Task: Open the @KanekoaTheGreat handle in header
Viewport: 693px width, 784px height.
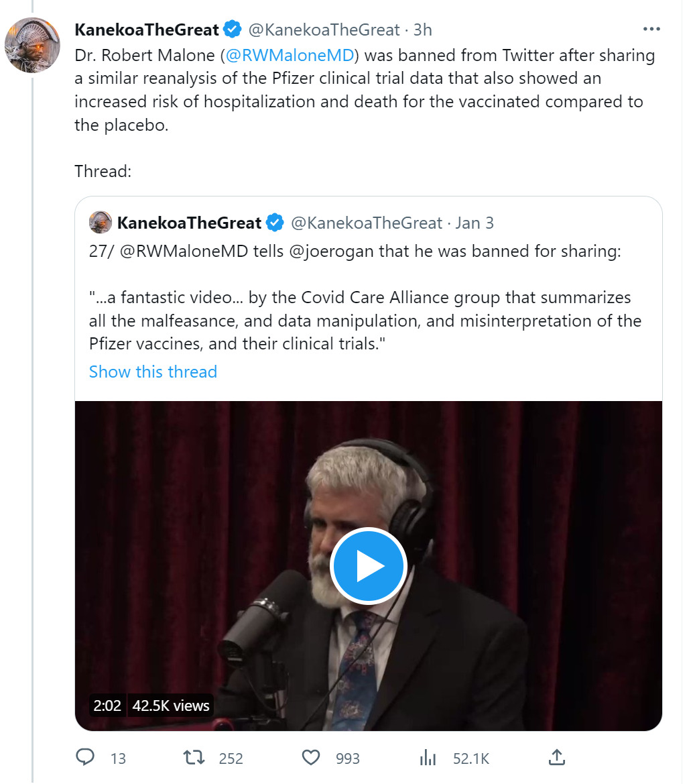Action: click(324, 30)
